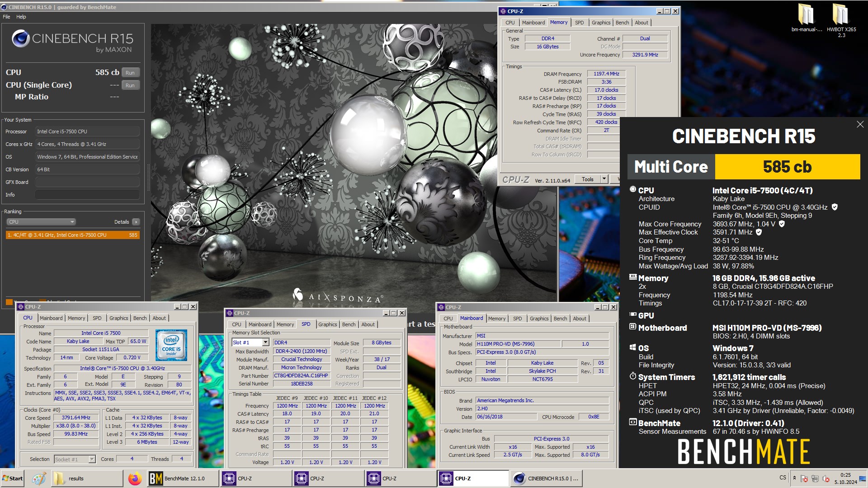Click the CS language indicator in taskbar
Screen dimensions: 868x488
coord(783,478)
